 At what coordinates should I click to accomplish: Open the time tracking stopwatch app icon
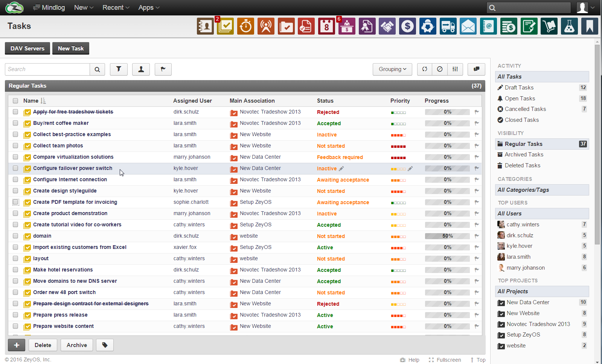245,26
